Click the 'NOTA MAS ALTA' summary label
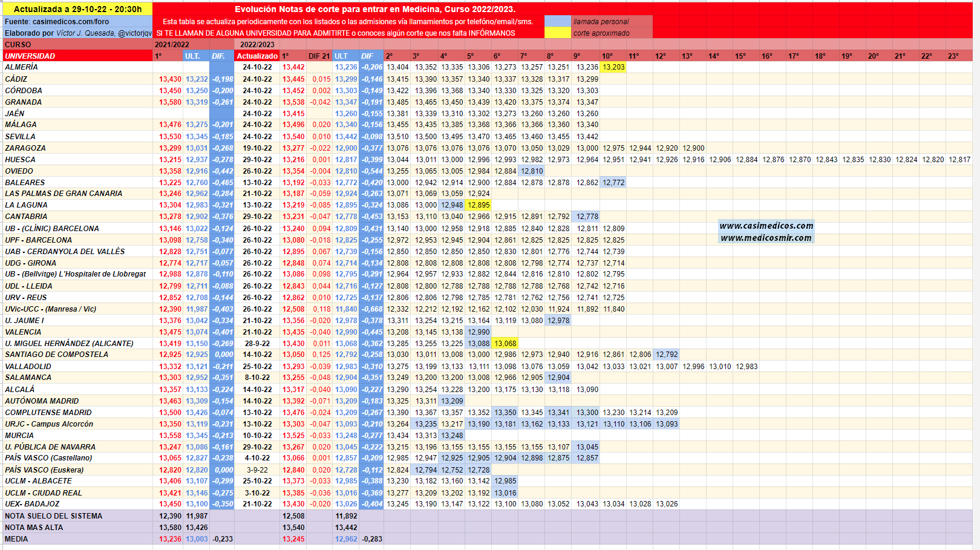Viewport: 980px width, 550px height. point(77,528)
